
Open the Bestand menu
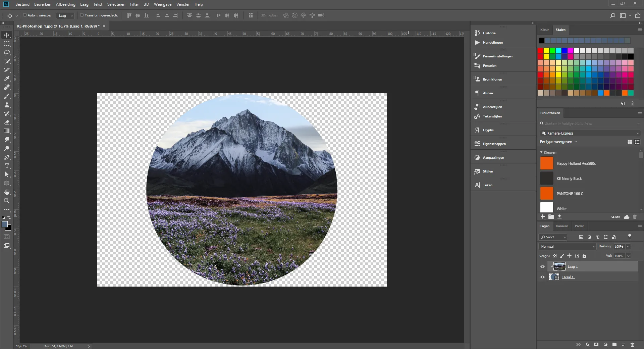(22, 4)
